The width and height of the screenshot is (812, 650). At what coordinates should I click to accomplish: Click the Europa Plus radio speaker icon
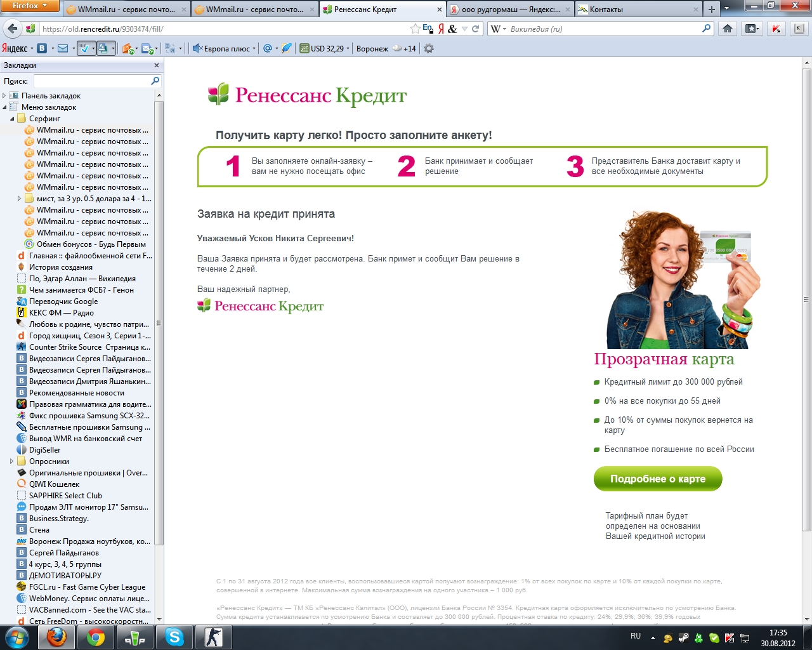[x=197, y=48]
